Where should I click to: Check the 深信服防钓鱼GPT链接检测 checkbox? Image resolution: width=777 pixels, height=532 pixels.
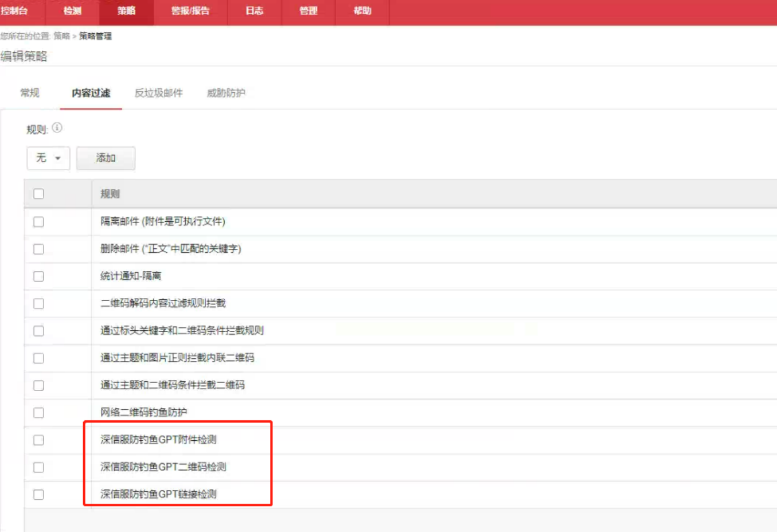click(38, 494)
